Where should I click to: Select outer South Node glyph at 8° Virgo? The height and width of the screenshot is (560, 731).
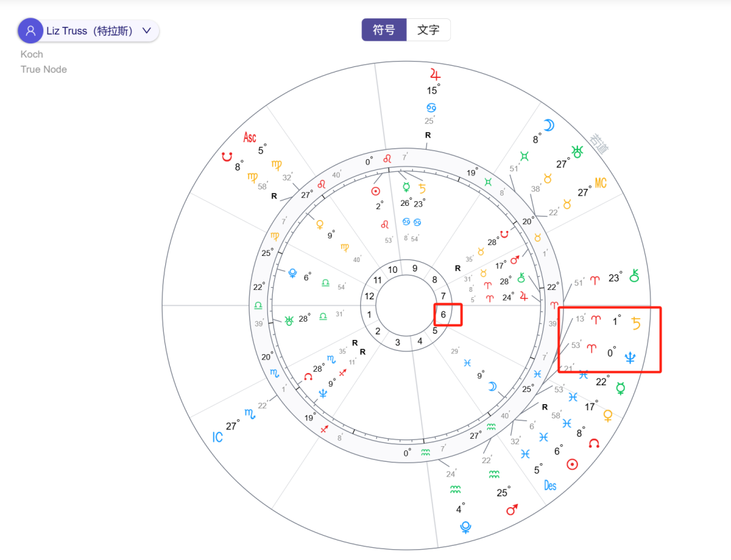point(227,156)
